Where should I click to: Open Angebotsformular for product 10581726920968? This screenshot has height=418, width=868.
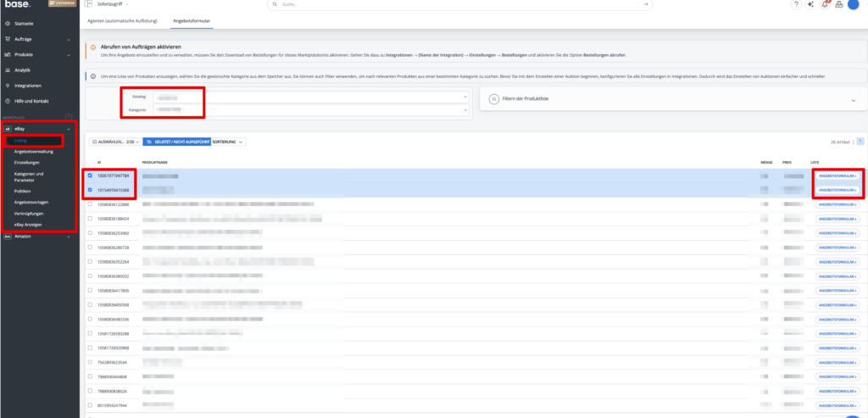[x=837, y=348]
